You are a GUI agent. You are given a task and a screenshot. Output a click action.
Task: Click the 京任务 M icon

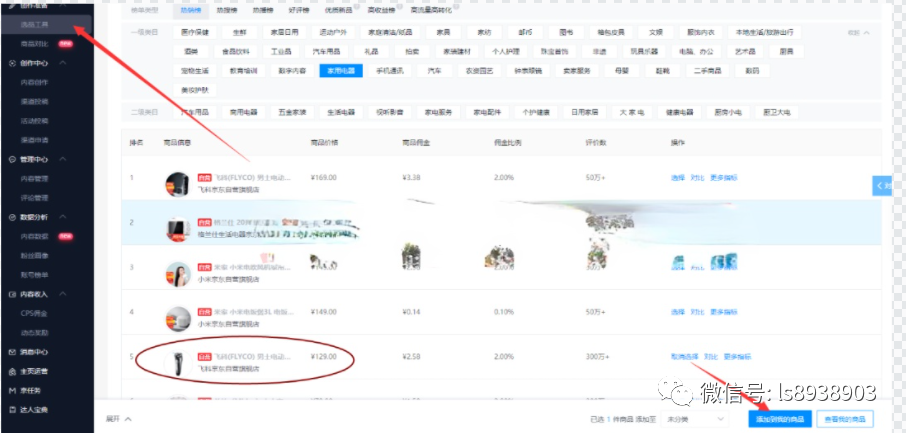coord(12,391)
